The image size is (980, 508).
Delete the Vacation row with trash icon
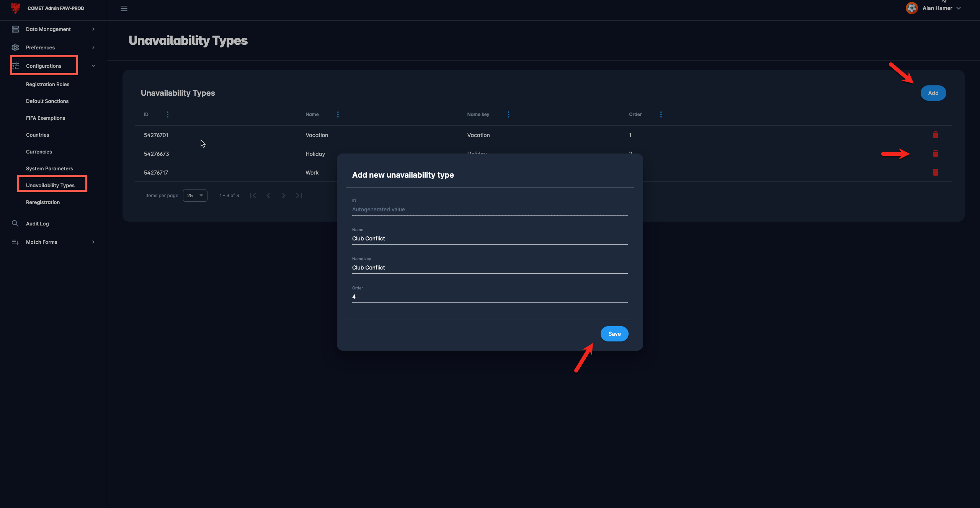935,135
